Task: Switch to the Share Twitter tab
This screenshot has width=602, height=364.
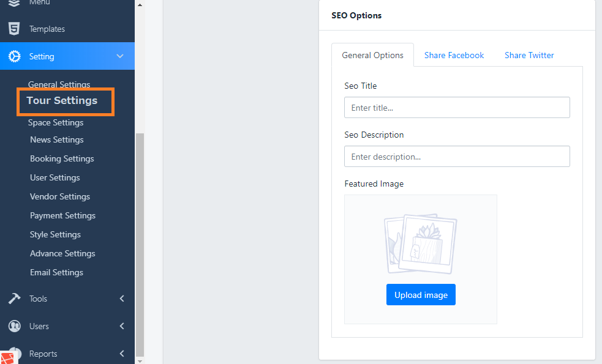Action: (529, 55)
